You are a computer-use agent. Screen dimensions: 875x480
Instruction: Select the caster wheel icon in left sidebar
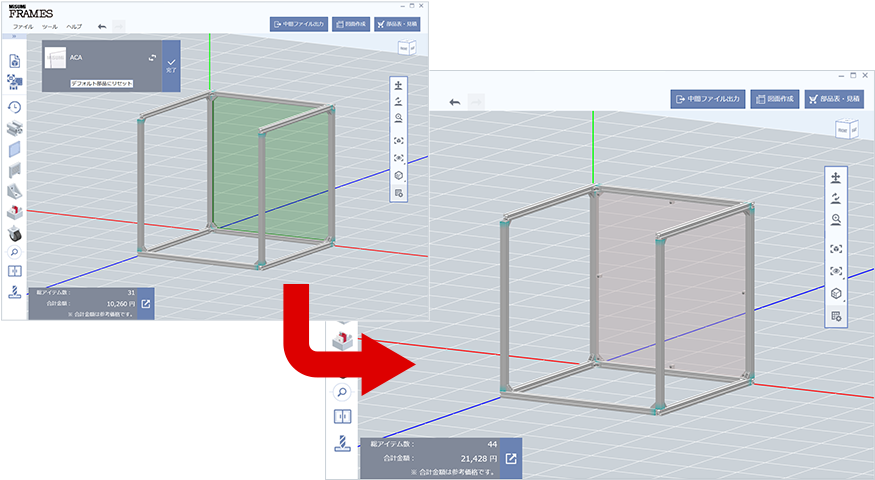point(14,234)
